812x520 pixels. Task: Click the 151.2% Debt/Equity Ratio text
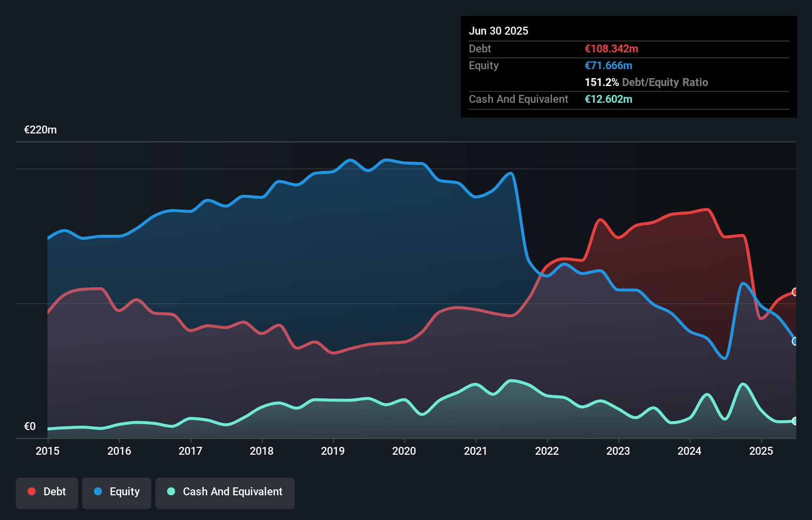coord(646,82)
